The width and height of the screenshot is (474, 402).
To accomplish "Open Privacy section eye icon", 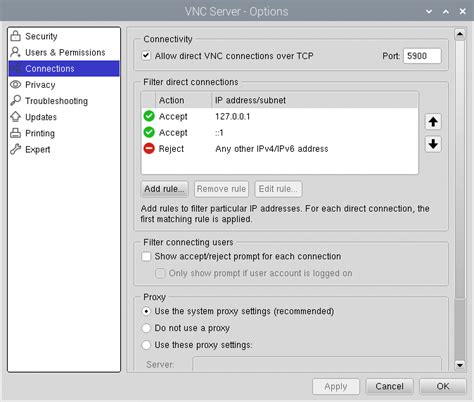I will tap(15, 84).
